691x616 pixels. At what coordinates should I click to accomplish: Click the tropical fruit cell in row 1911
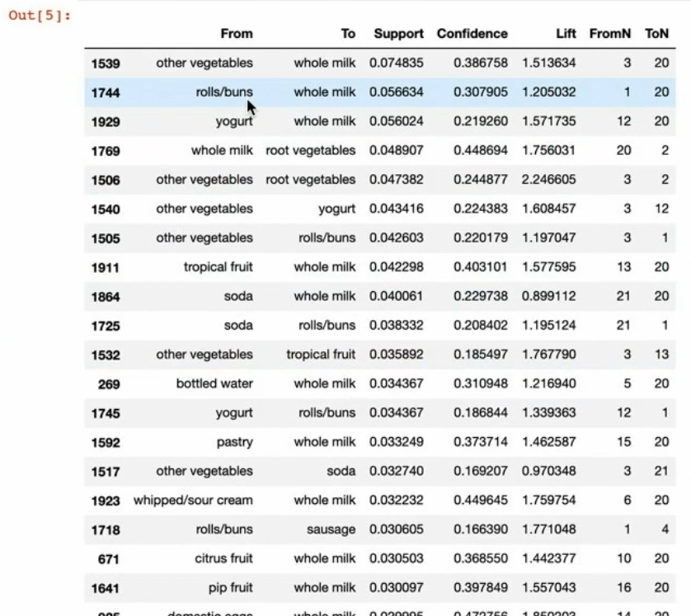219,267
